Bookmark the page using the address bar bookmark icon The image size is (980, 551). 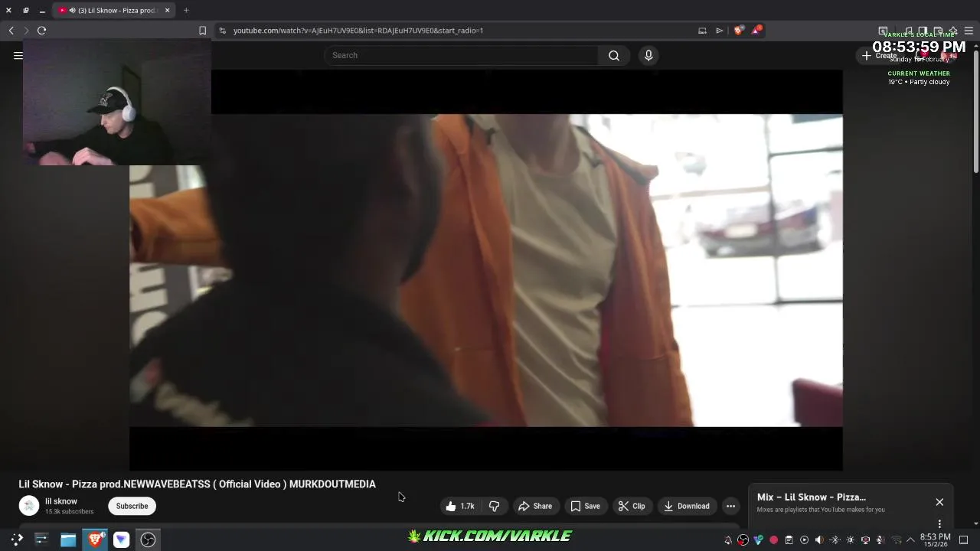pyautogui.click(x=202, y=31)
